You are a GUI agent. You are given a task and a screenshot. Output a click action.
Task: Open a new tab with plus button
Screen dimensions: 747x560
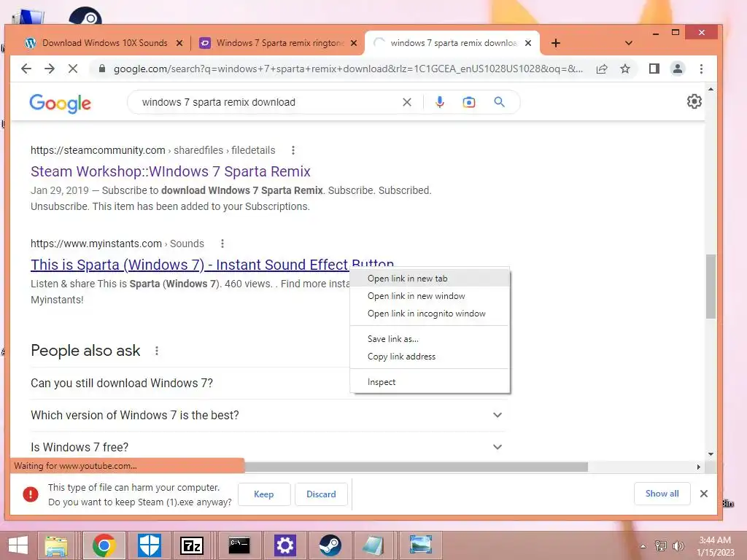click(555, 43)
